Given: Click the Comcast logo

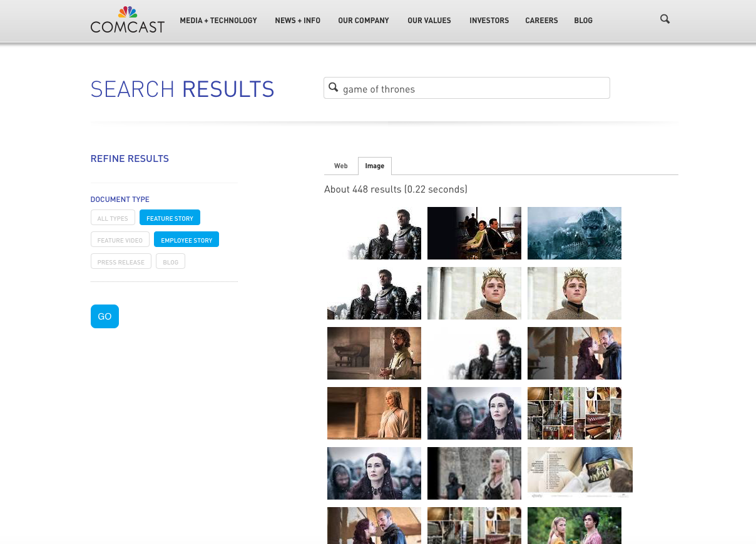Looking at the screenshot, I should [128, 20].
